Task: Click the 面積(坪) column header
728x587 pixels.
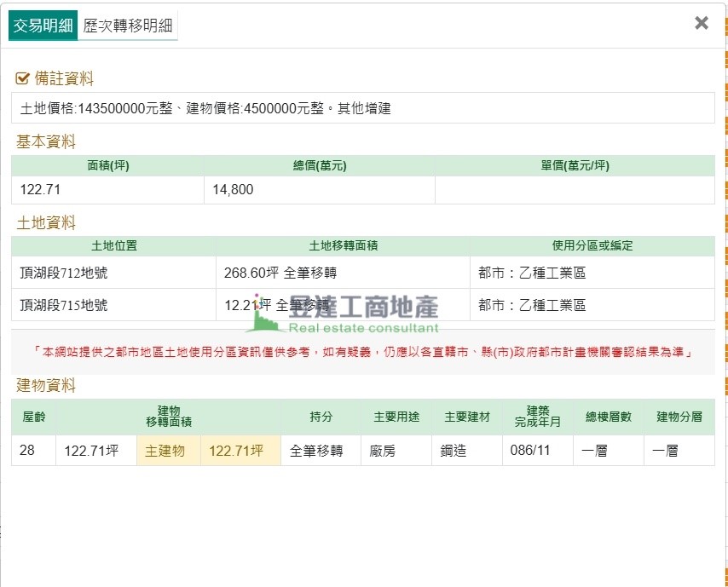Action: pyautogui.click(x=107, y=165)
